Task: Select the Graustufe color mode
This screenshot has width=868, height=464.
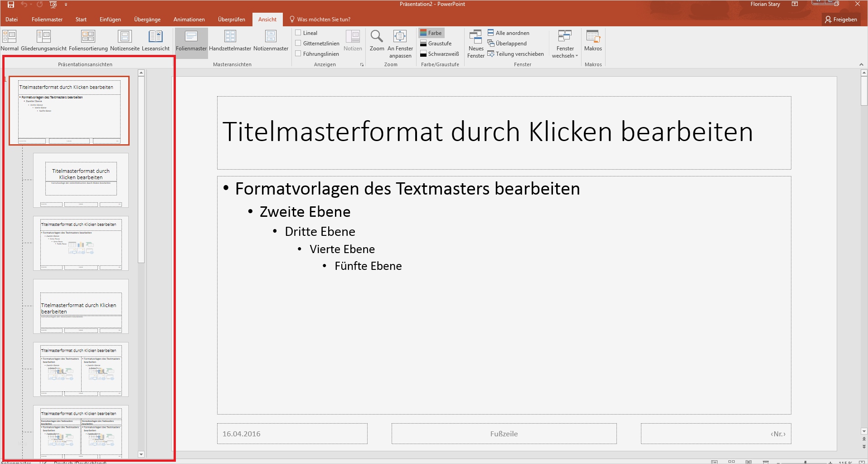Action: point(436,44)
